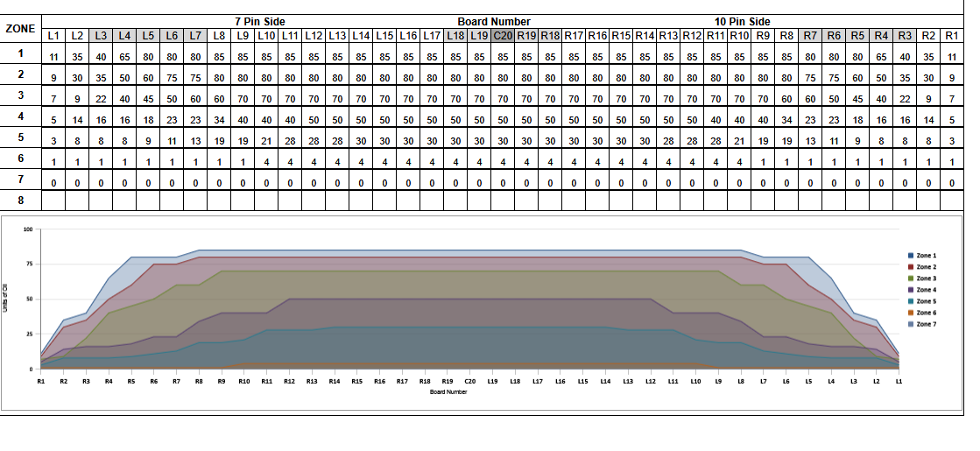The height and width of the screenshot is (451, 980).
Task: Select the Zone 8 row label
Action: 21,201
